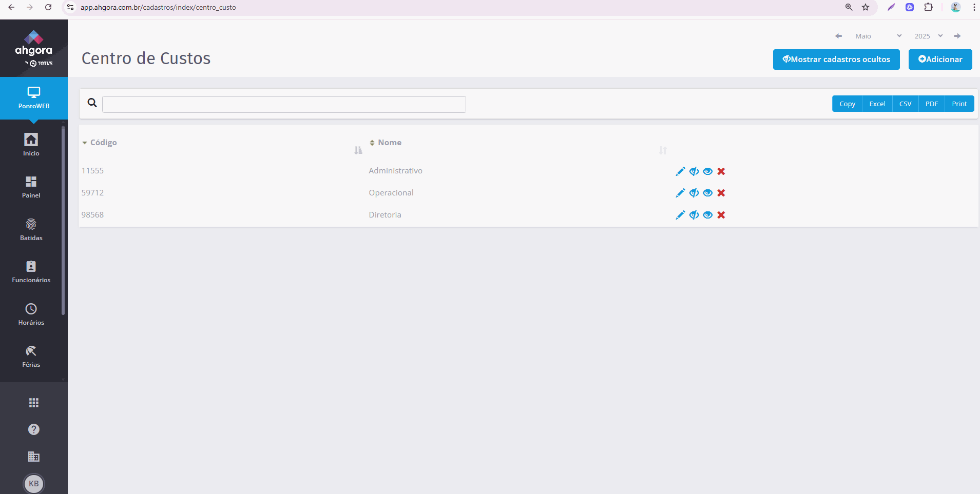Open Batidas fingerprint section
This screenshot has height=494, width=980.
tap(31, 230)
